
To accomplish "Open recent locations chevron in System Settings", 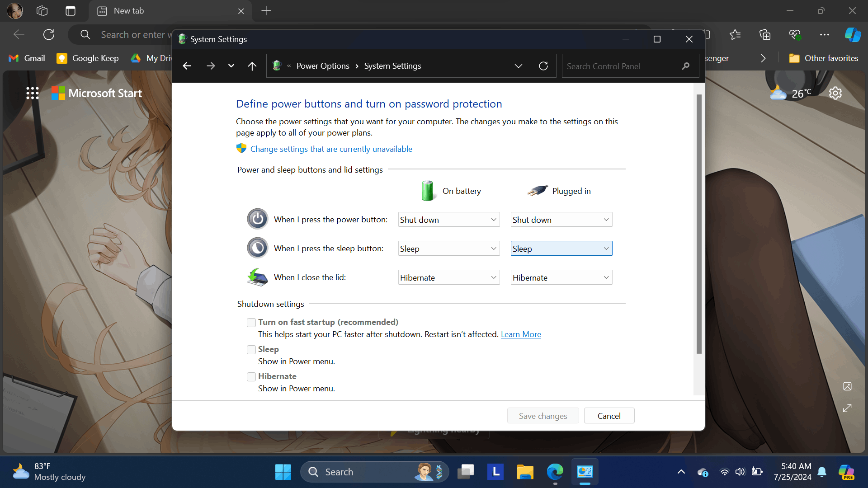I will [231, 66].
